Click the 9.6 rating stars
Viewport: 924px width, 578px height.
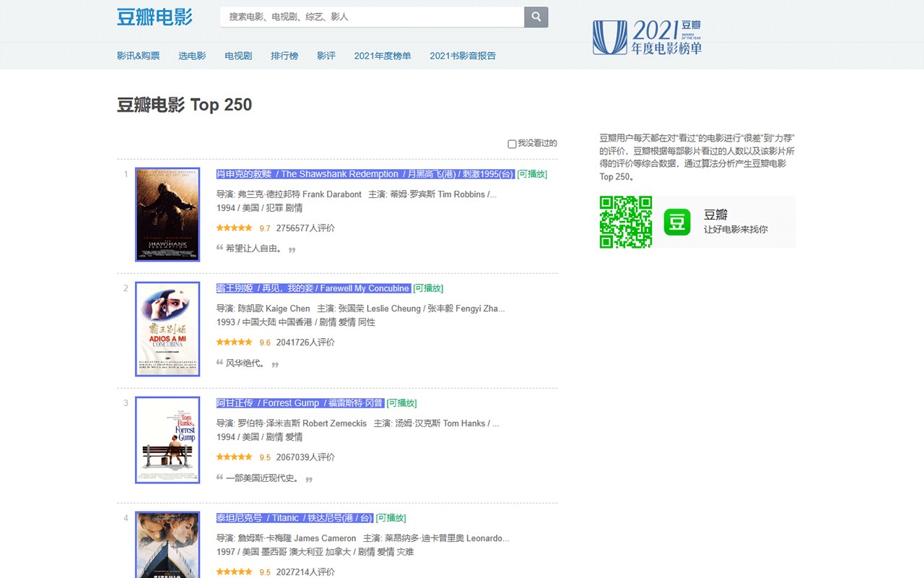tap(235, 342)
